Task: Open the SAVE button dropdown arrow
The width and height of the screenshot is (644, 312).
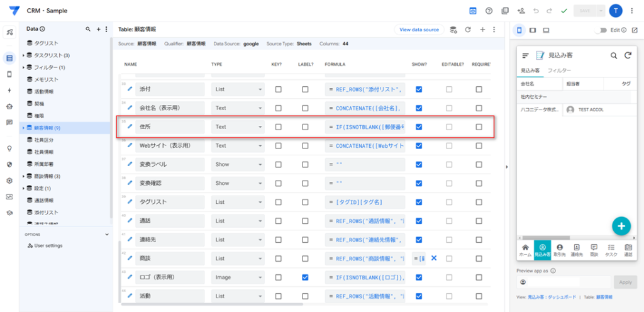Action: [x=601, y=11]
